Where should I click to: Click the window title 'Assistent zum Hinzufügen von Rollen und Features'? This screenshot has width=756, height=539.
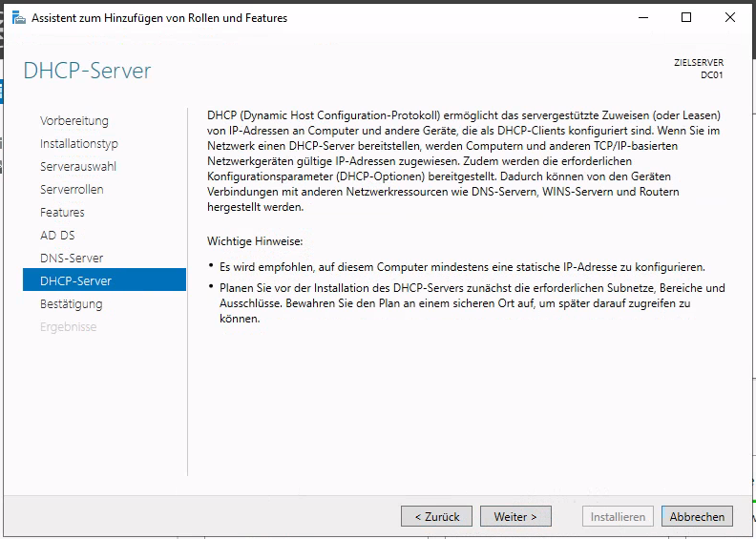pos(159,18)
